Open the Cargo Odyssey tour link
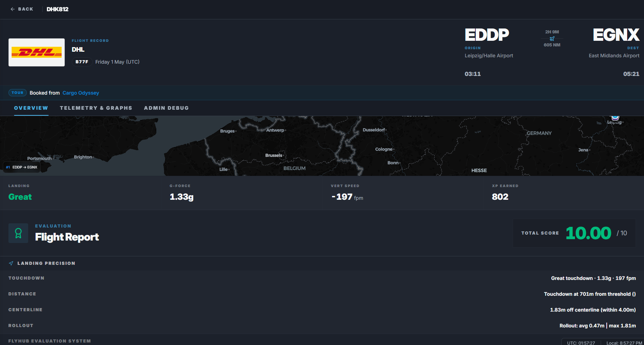The width and height of the screenshot is (644, 345). (81, 93)
